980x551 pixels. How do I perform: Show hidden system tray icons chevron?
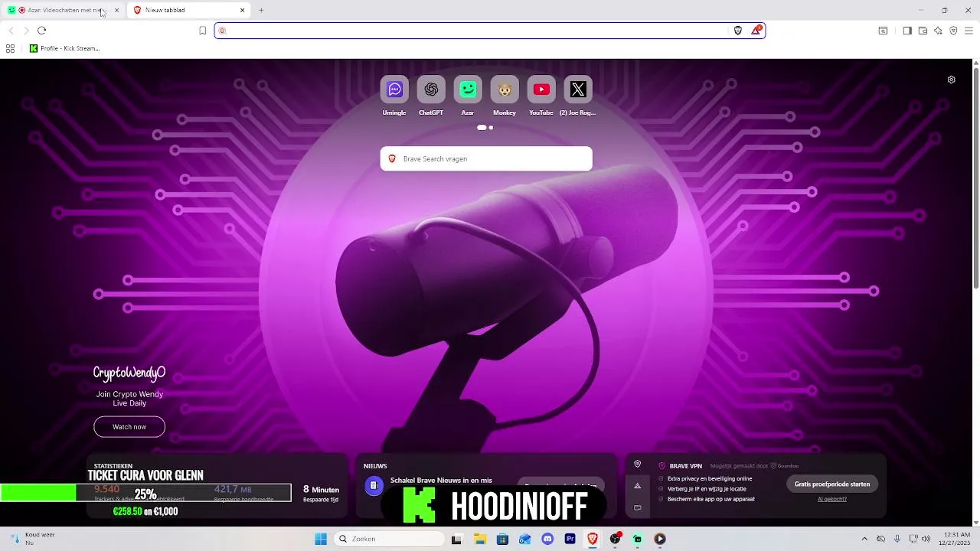pyautogui.click(x=864, y=539)
